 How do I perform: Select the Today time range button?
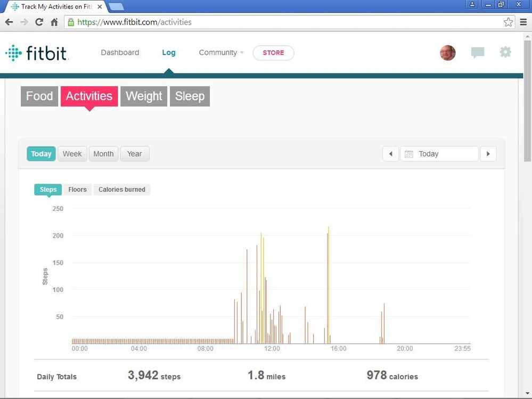(41, 154)
